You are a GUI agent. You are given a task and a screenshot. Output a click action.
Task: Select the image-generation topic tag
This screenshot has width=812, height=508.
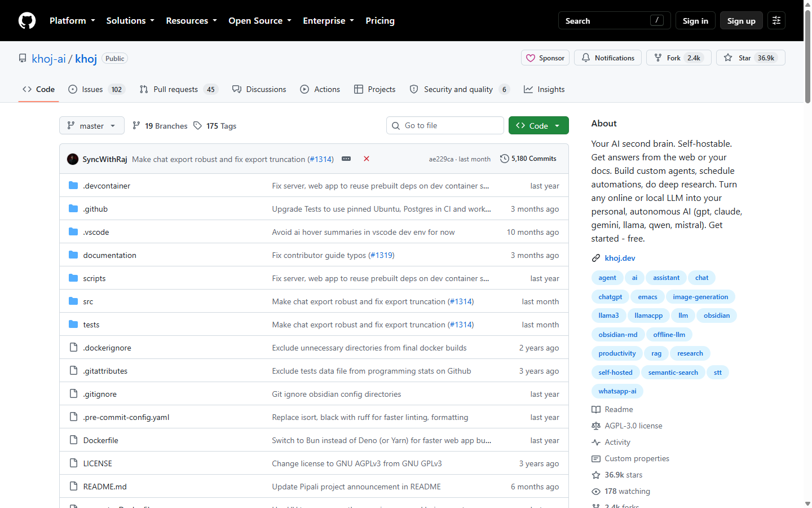pos(700,297)
